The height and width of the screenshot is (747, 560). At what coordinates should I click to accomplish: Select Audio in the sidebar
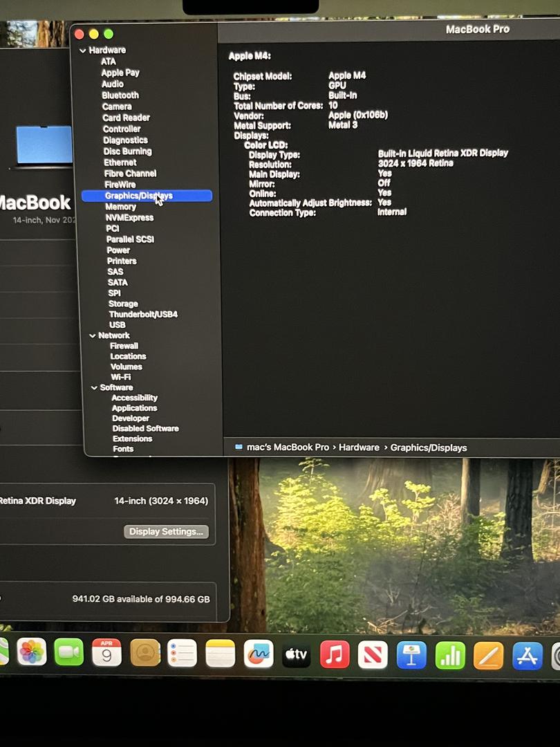pyautogui.click(x=113, y=84)
